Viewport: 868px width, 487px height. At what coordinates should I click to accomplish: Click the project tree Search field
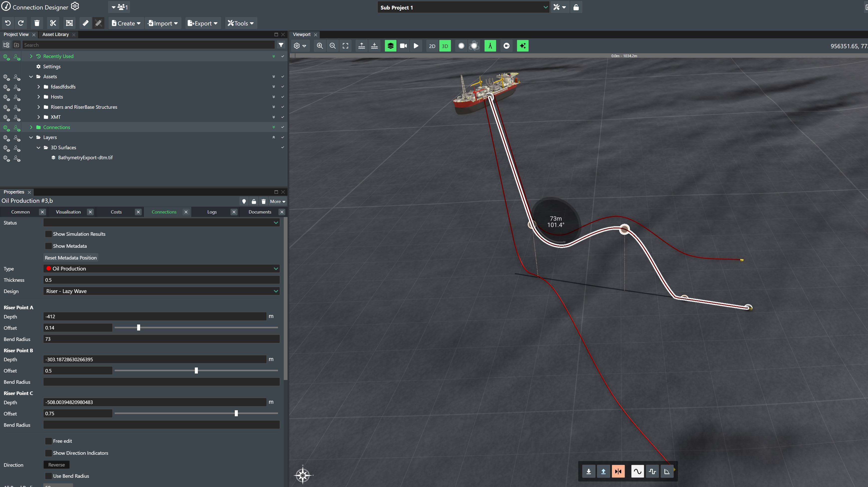click(x=149, y=45)
